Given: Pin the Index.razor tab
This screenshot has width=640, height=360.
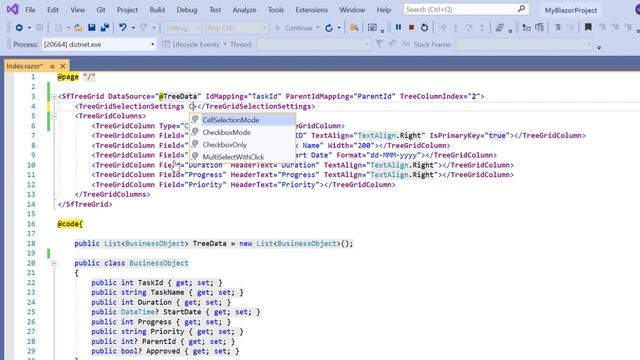Looking at the screenshot, I should click(x=52, y=66).
